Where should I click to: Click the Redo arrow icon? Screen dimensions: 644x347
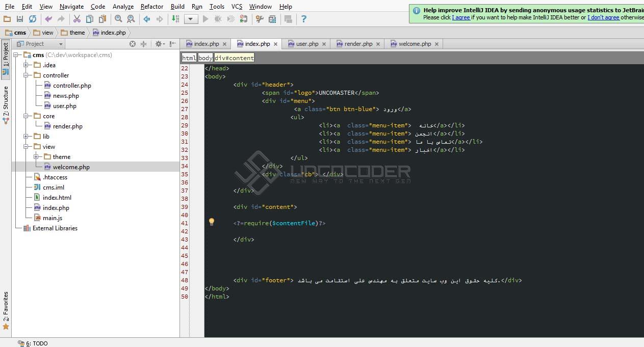point(61,19)
